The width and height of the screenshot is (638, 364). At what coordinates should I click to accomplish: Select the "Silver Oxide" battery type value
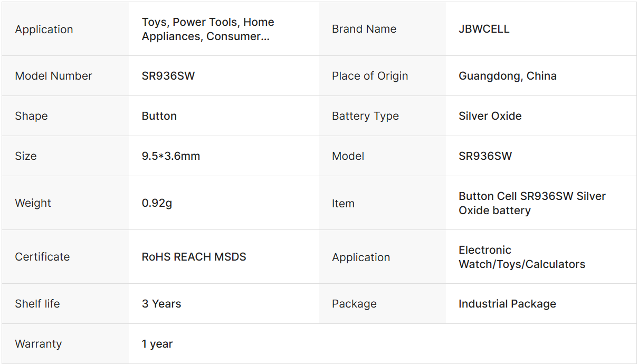(490, 116)
